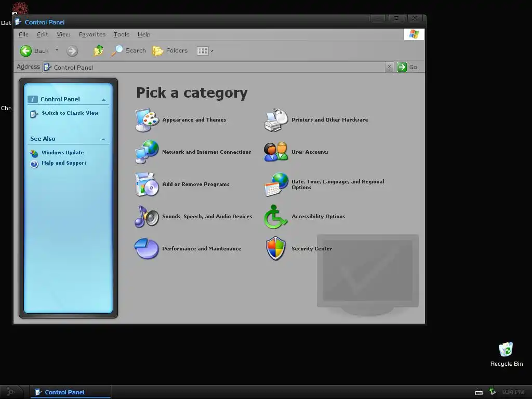Open Security Center shield icon

point(275,249)
